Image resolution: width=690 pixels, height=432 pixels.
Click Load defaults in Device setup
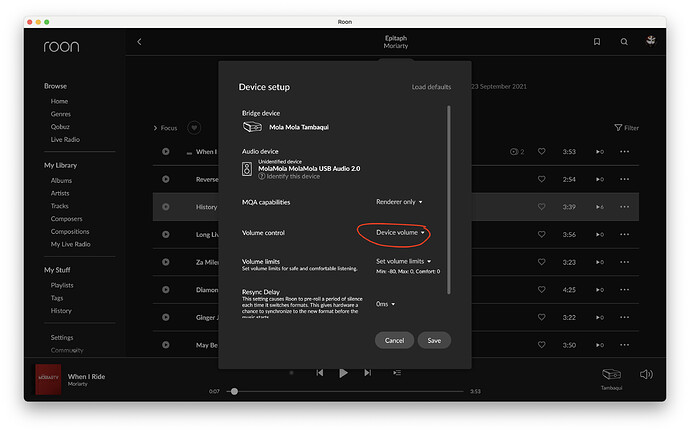click(x=431, y=87)
